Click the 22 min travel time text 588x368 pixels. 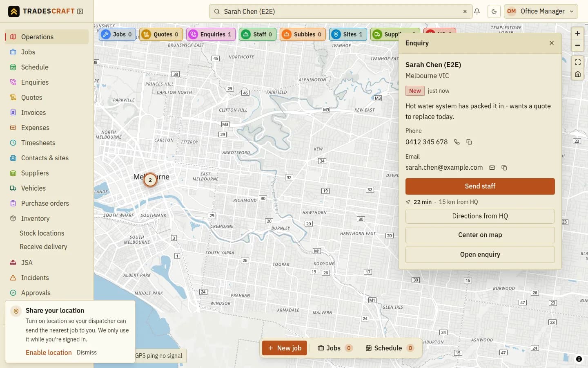423,202
